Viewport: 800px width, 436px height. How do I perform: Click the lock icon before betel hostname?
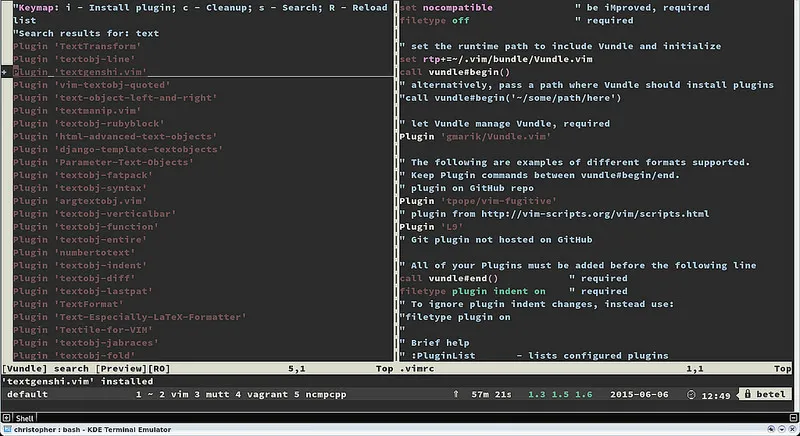[x=746, y=395]
